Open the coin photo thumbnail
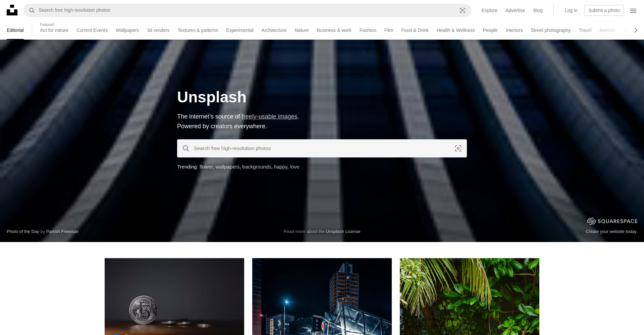This screenshot has width=644, height=335. (174, 296)
